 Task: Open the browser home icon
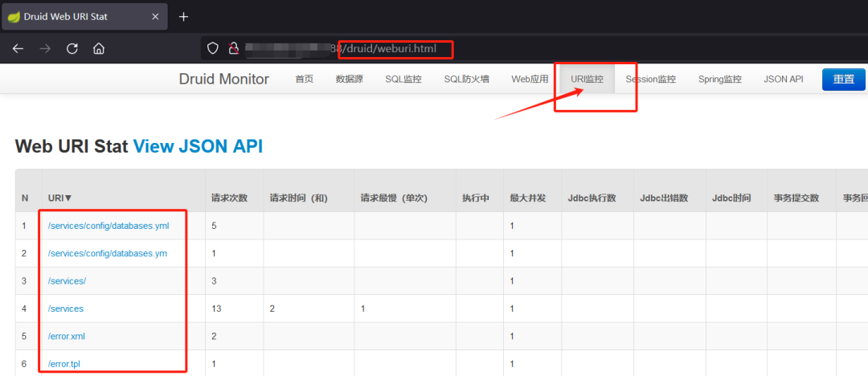pos(99,49)
